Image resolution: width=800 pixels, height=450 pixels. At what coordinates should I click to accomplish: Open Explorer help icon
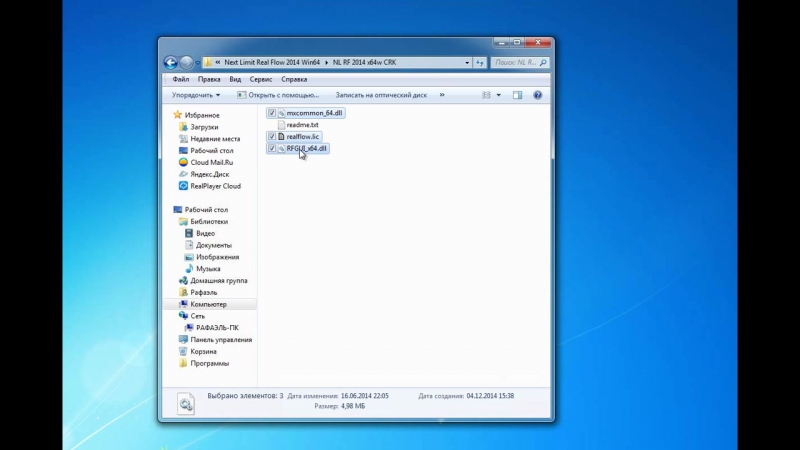(537, 95)
